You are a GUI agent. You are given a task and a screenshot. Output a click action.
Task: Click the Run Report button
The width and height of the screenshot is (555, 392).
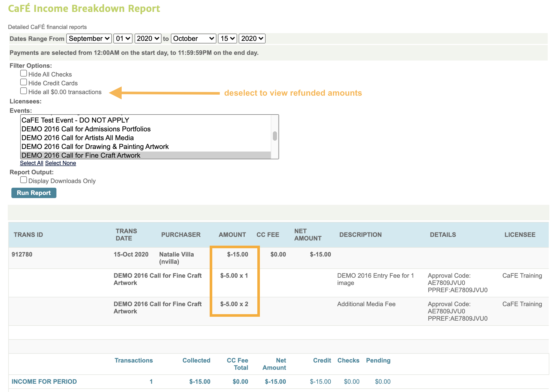(x=34, y=193)
